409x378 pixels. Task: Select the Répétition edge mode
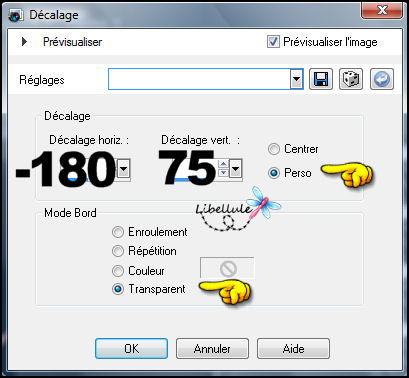pos(118,251)
